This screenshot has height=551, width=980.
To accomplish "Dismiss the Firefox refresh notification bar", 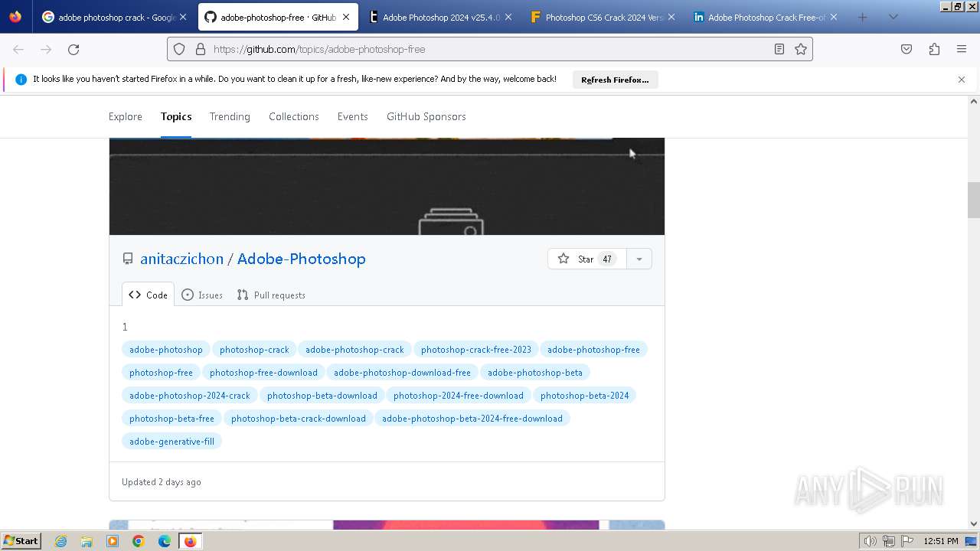I will point(962,80).
